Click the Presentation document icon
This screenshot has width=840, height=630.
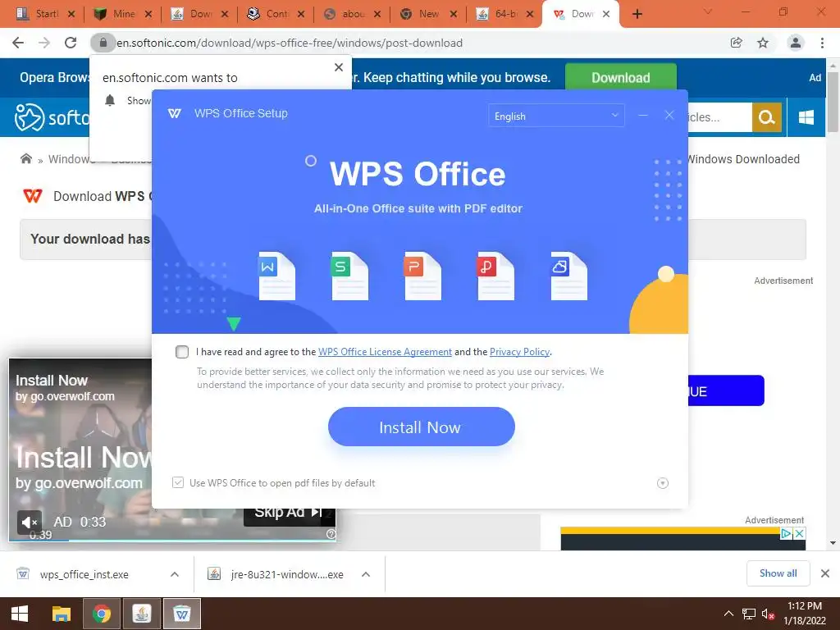pos(422,276)
